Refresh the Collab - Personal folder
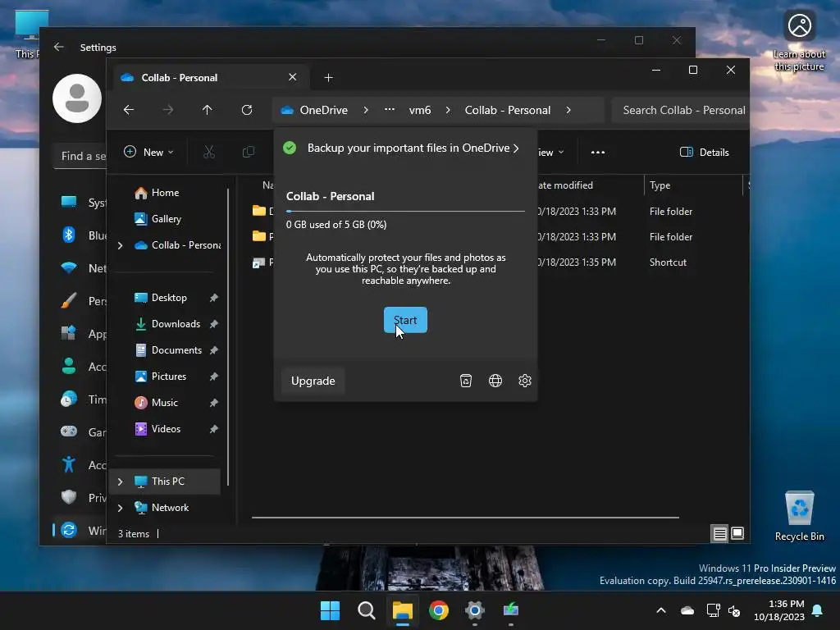Screen dimensions: 840x630 pos(246,110)
